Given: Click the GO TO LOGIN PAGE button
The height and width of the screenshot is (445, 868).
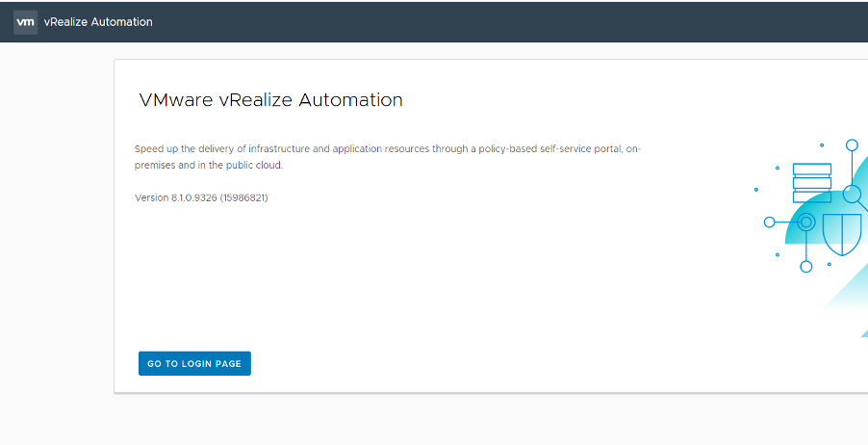Looking at the screenshot, I should tap(194, 364).
